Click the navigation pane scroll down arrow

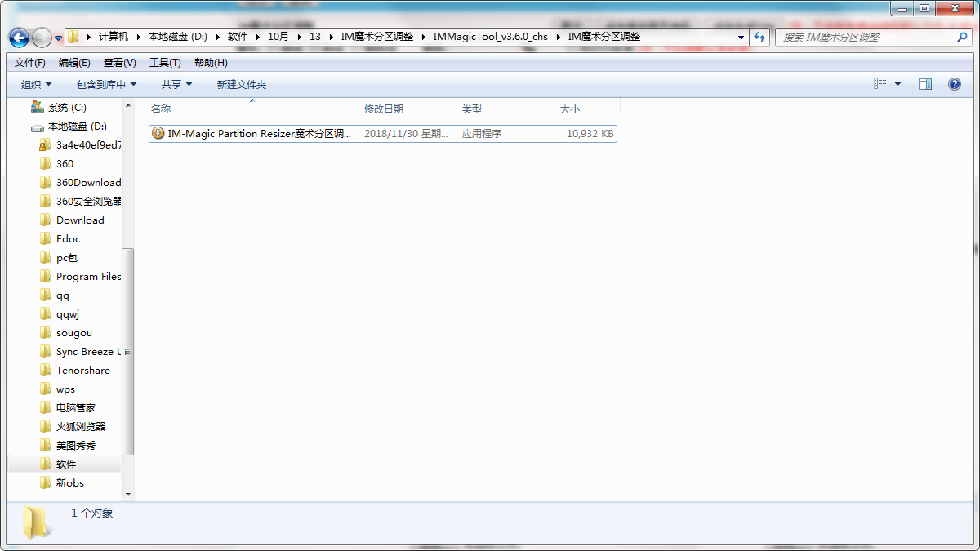[127, 494]
